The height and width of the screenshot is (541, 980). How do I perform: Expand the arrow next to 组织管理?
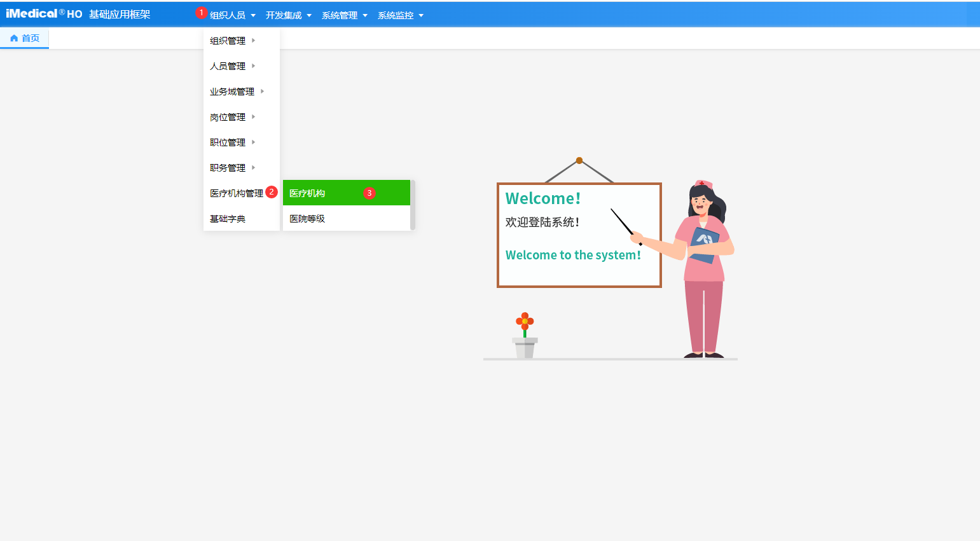click(x=253, y=41)
